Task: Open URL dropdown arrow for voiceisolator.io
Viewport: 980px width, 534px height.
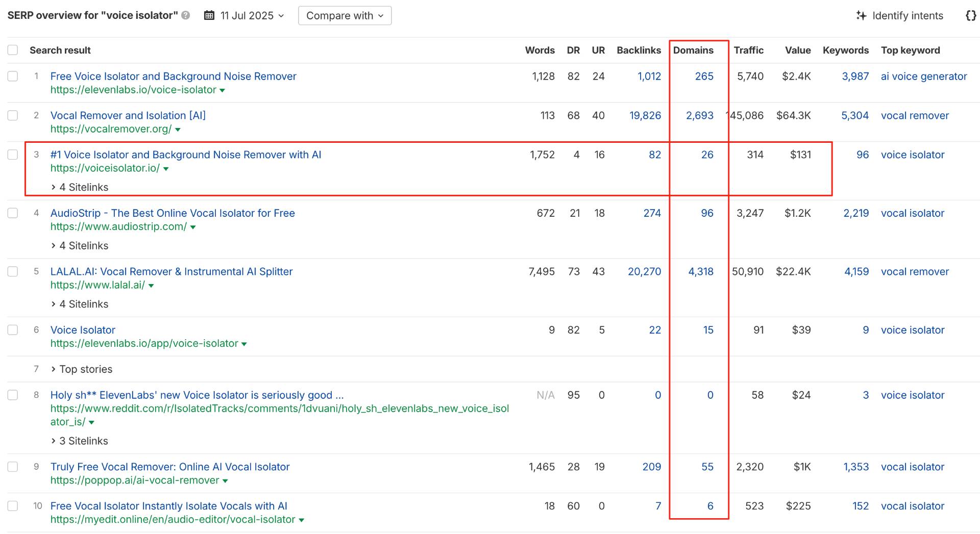Action: pos(166,169)
